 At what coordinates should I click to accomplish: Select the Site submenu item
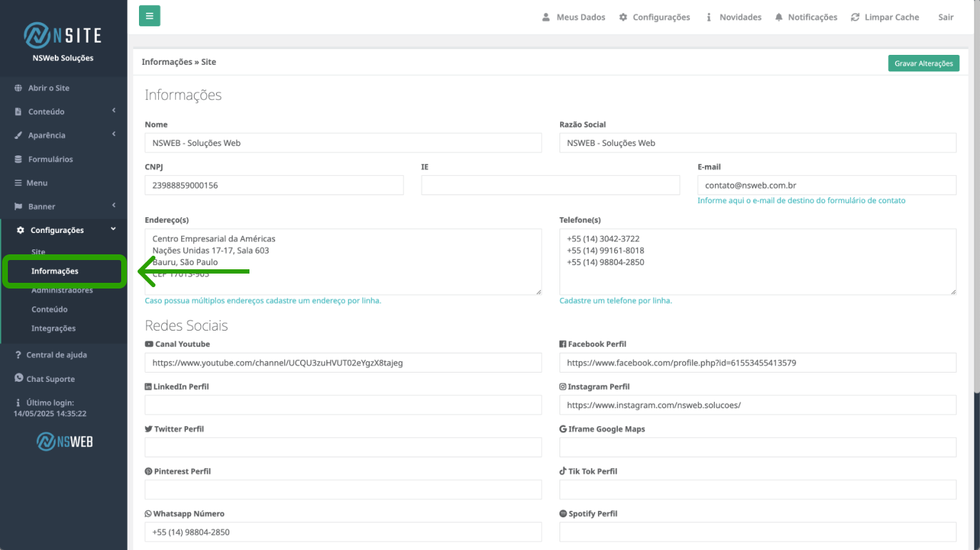click(38, 252)
